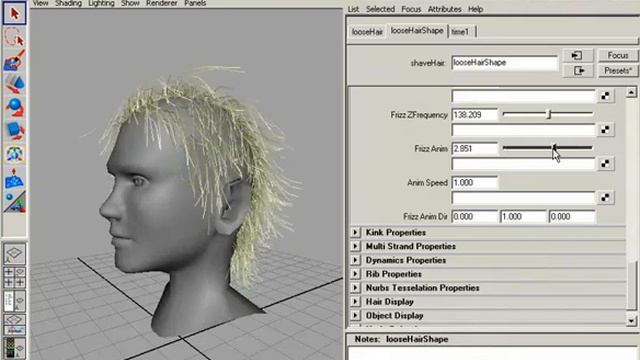Switch to the looseHairShape tab
The image size is (640, 360).
point(417,31)
